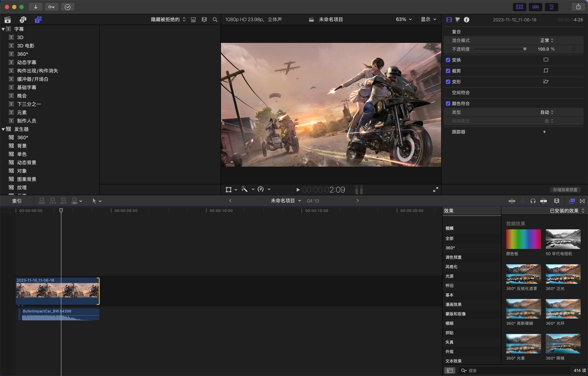Go back in timeline history arrow
Image resolution: width=588 pixels, height=376 pixels.
click(230, 201)
